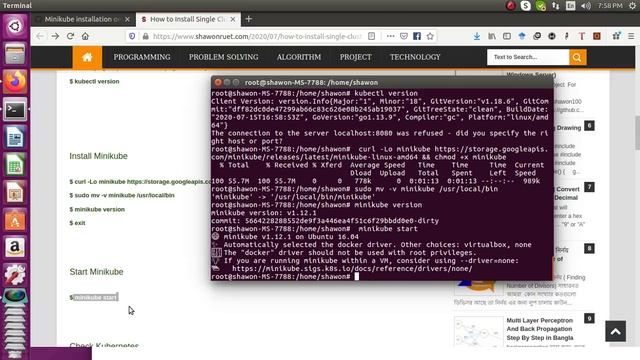Open Amazon launcher icon

15,247
